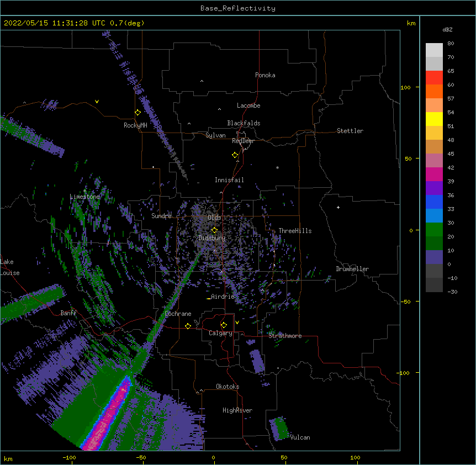Image resolution: width=476 pixels, height=465 pixels.
Task: Click the Okotoks label
Action: pos(228,387)
